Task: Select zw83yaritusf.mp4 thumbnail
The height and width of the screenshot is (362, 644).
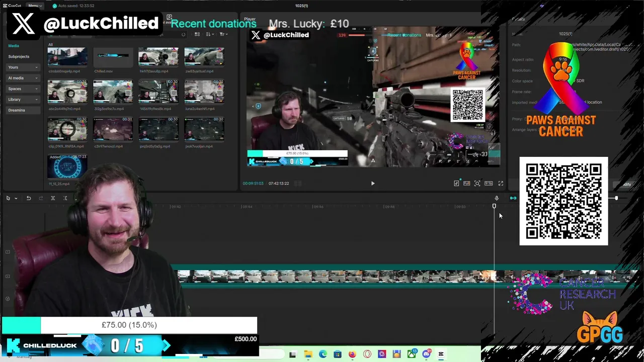Action: (204, 57)
